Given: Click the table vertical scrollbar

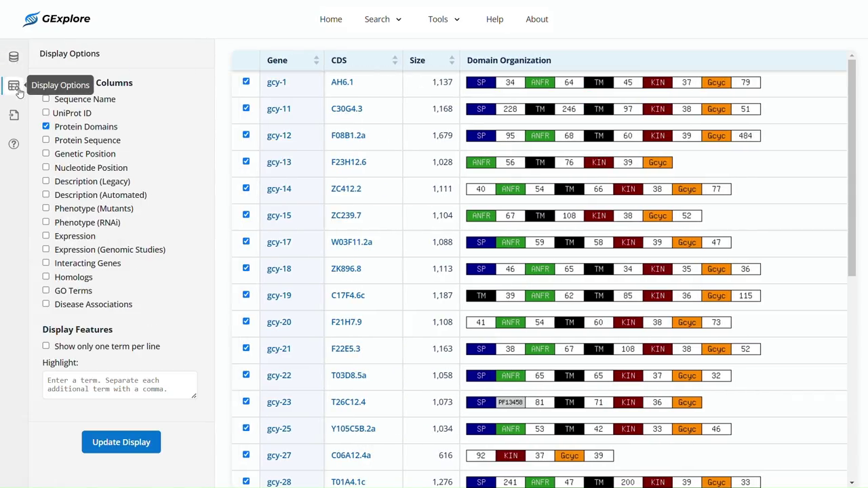Looking at the screenshot, I should click(852, 169).
